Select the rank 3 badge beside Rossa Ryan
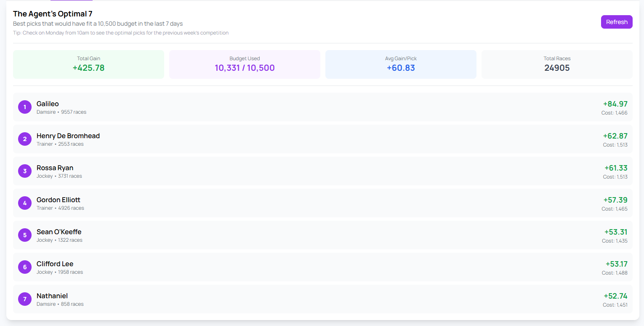 (x=25, y=171)
